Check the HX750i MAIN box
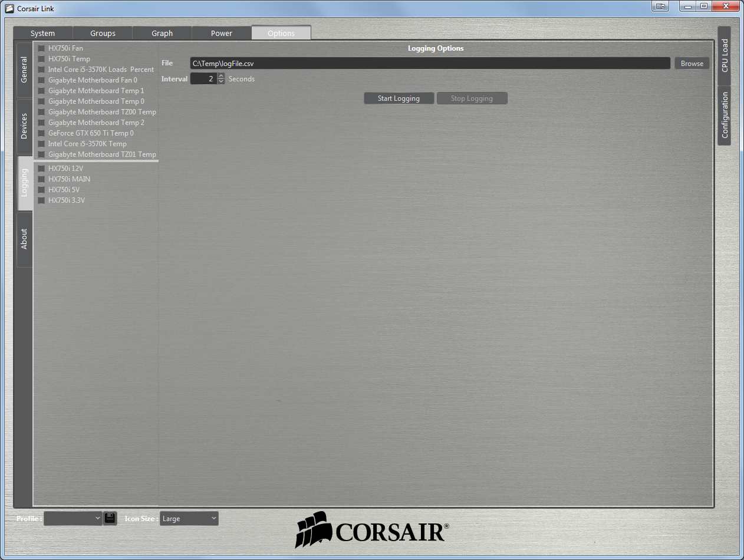This screenshot has width=744, height=560. point(41,179)
